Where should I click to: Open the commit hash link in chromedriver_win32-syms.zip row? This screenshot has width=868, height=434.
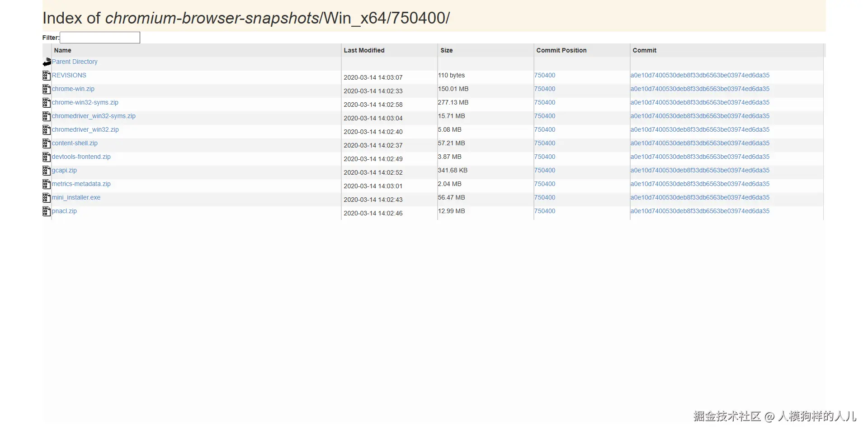(700, 116)
